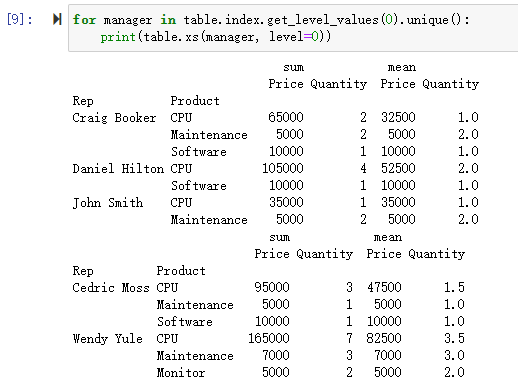Screen dimensions: 518x391
Task: Click the 'for' keyword in code
Action: click(84, 20)
